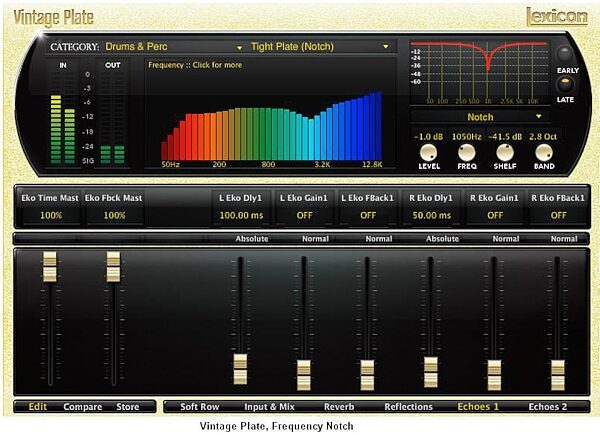This screenshot has height=435, width=600.
Task: Click Frequency :: Click for more
Action: [x=195, y=65]
